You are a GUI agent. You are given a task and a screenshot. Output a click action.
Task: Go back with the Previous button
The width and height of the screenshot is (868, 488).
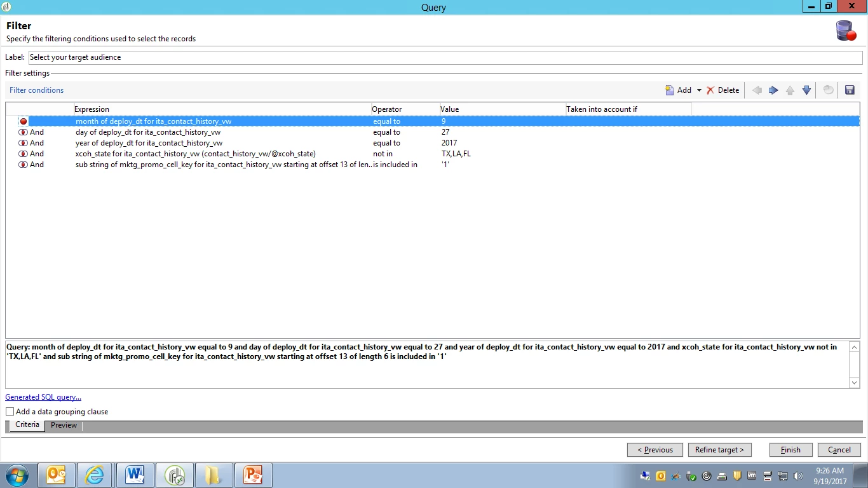pos(655,450)
